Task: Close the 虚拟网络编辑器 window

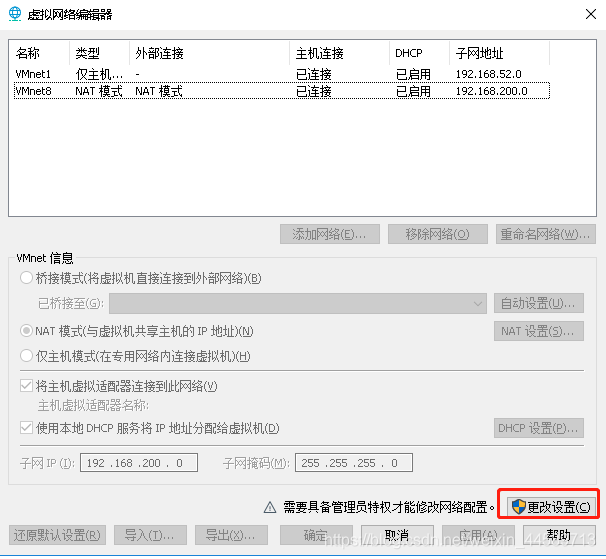Action: coord(591,14)
